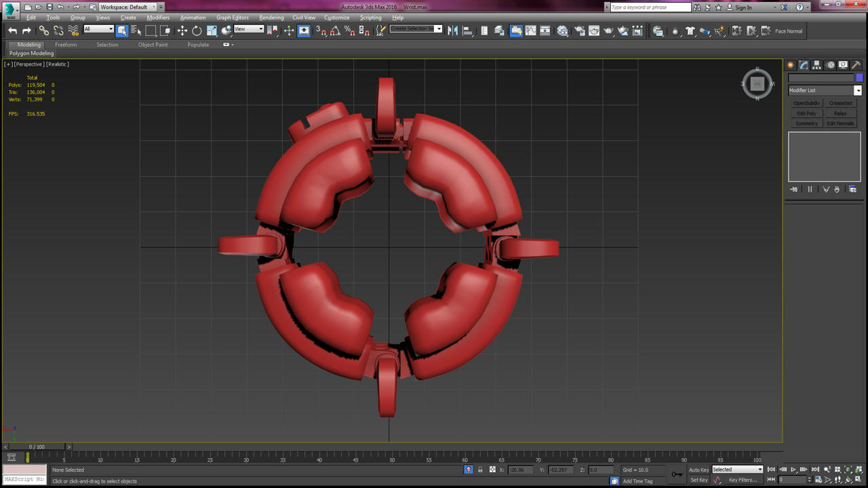Image resolution: width=868 pixels, height=488 pixels.
Task: Open the key mode Selected dropdown
Action: [x=737, y=470]
